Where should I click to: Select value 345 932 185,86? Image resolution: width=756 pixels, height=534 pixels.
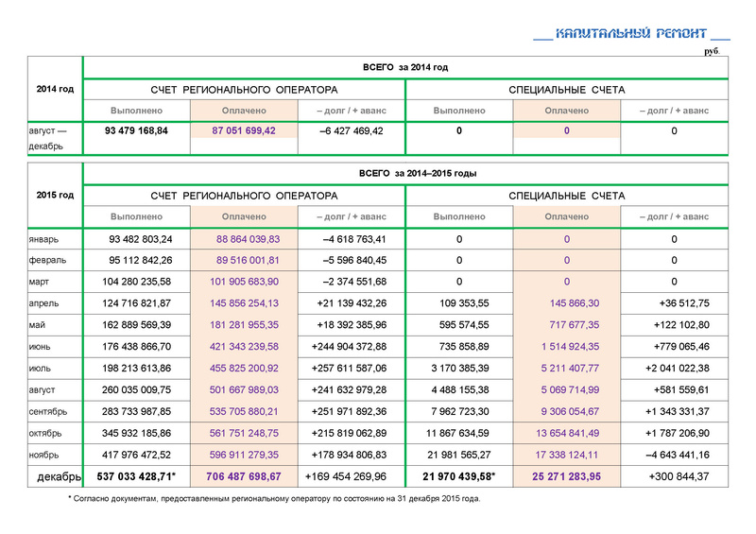(x=136, y=434)
